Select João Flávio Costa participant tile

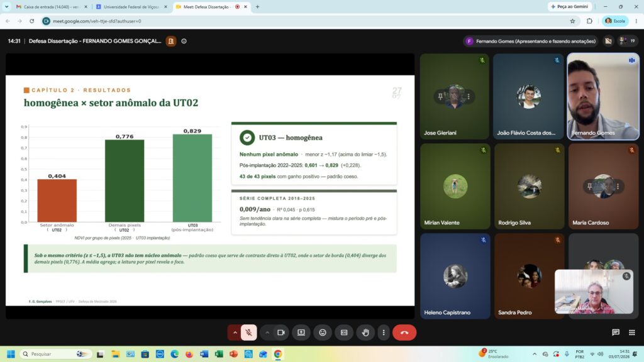(528, 96)
